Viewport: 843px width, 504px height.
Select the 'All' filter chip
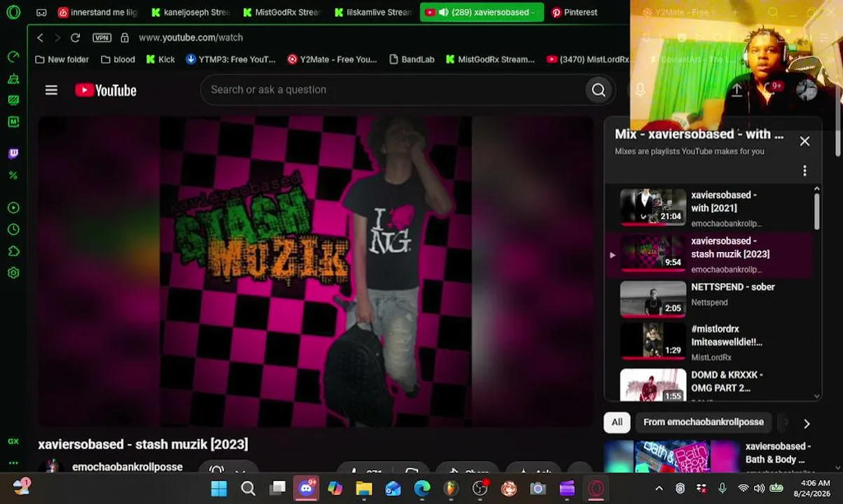[617, 422]
